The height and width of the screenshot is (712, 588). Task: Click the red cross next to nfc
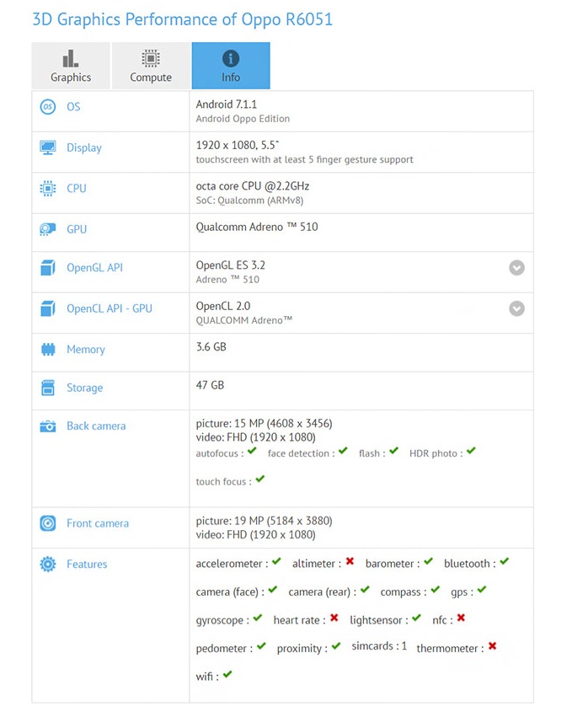click(x=461, y=618)
